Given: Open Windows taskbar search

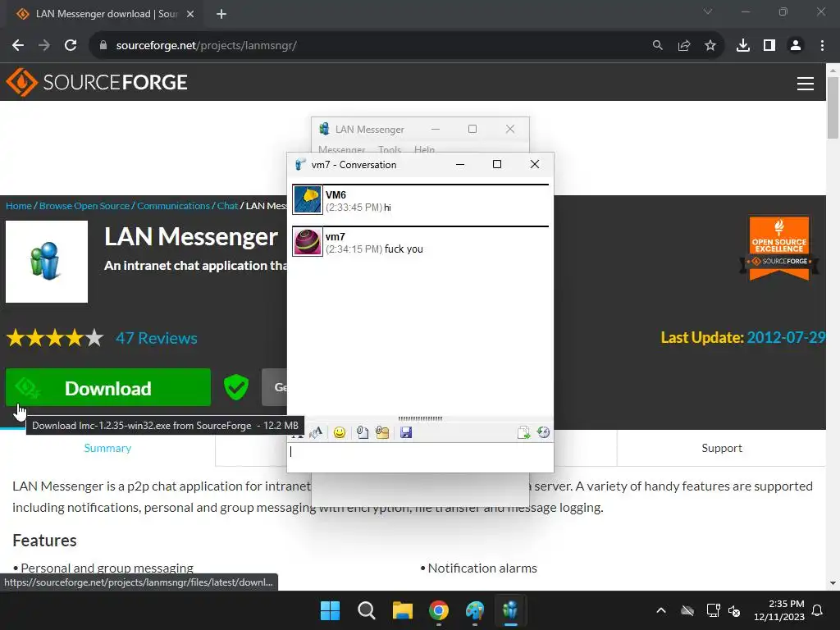Looking at the screenshot, I should click(367, 610).
